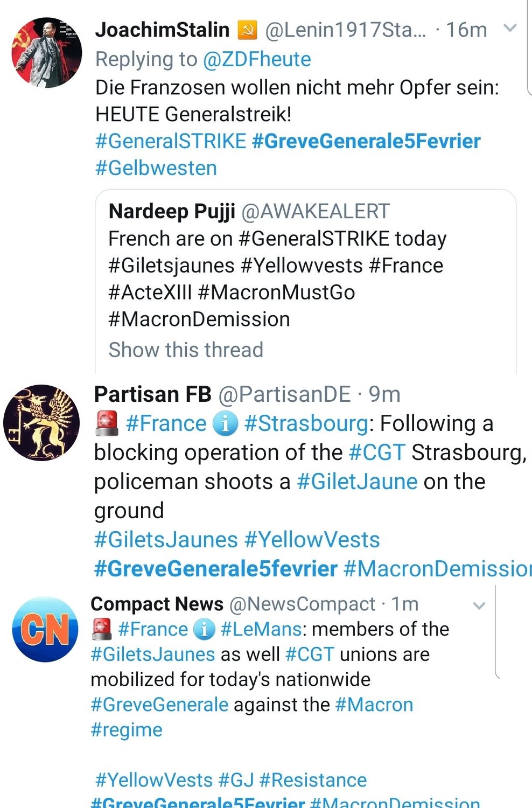This screenshot has width=532, height=808.
Task: Click the Partisan FB display name
Action: tap(152, 394)
